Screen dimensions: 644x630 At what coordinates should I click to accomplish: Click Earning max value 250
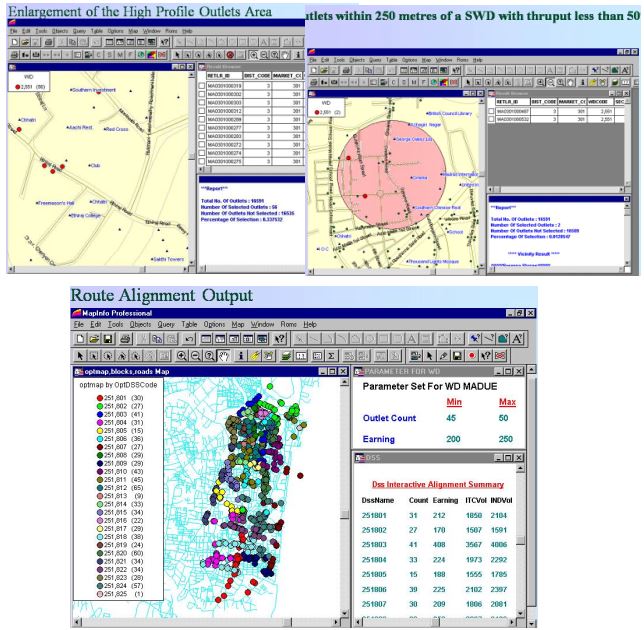point(506,439)
